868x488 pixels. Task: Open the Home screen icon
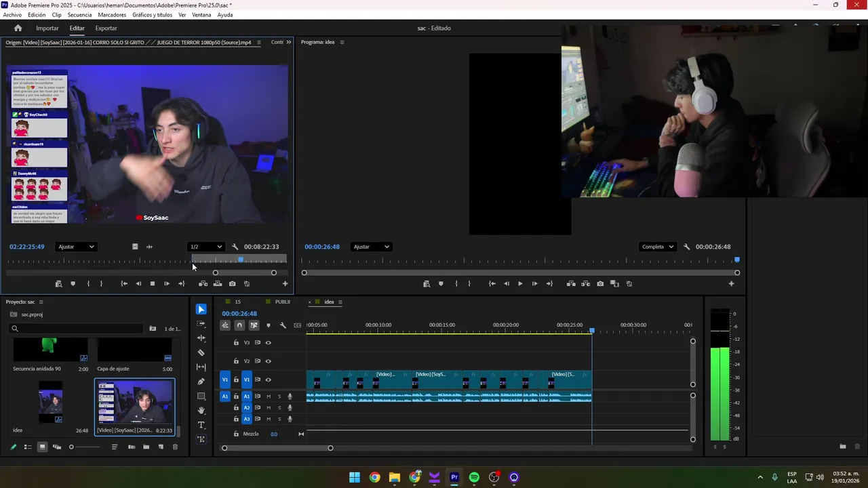(18, 28)
